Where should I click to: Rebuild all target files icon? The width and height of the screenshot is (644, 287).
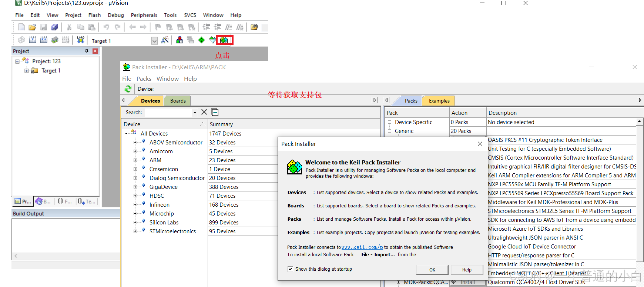point(44,40)
